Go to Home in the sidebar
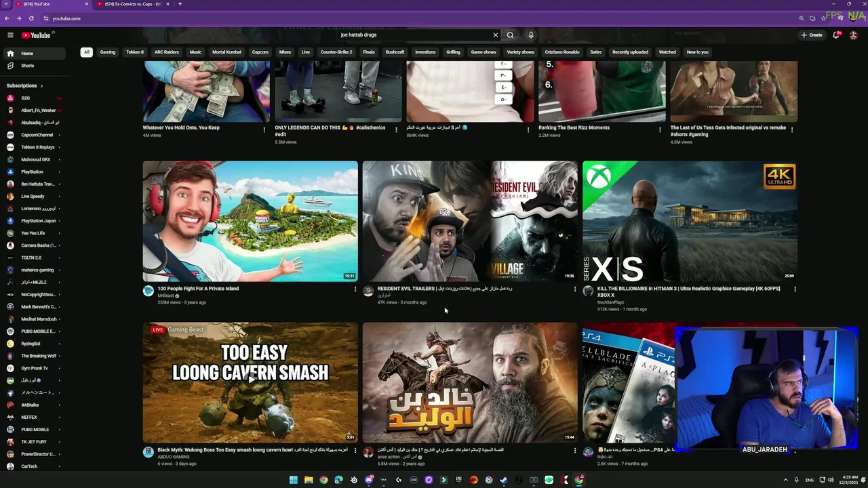868x488 pixels. [x=33, y=54]
